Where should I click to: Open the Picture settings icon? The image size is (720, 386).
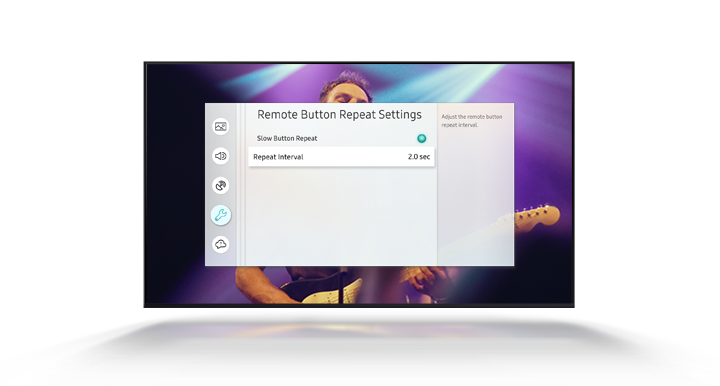(221, 127)
